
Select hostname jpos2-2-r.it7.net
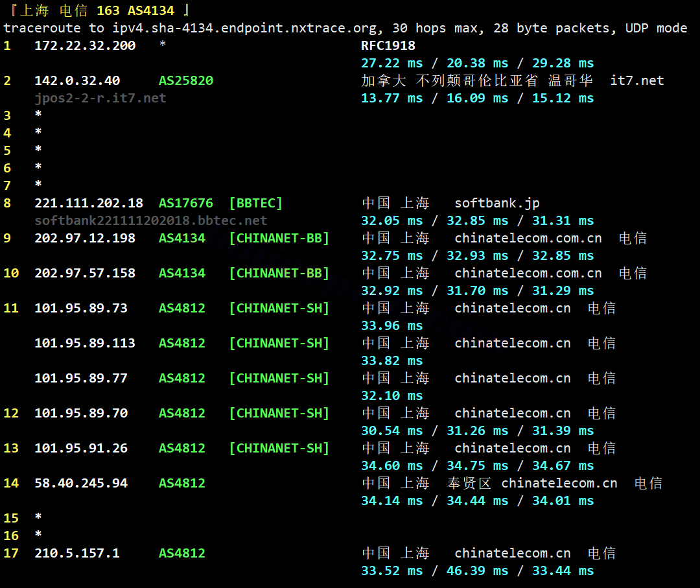[100, 98]
